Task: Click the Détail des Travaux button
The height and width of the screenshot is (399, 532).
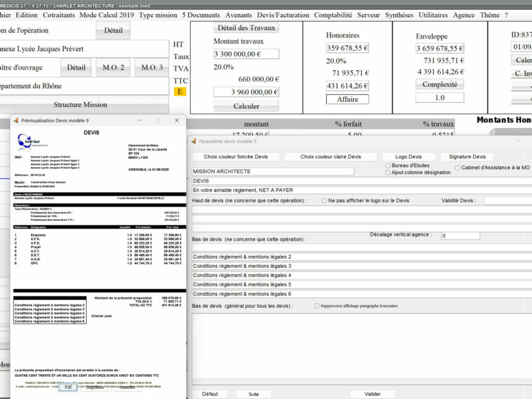Action: [246, 27]
